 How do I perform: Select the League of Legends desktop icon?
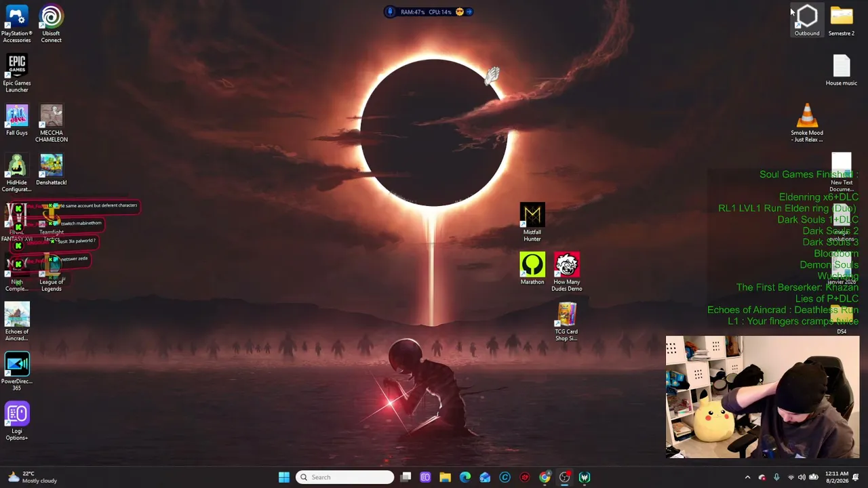pyautogui.click(x=51, y=274)
